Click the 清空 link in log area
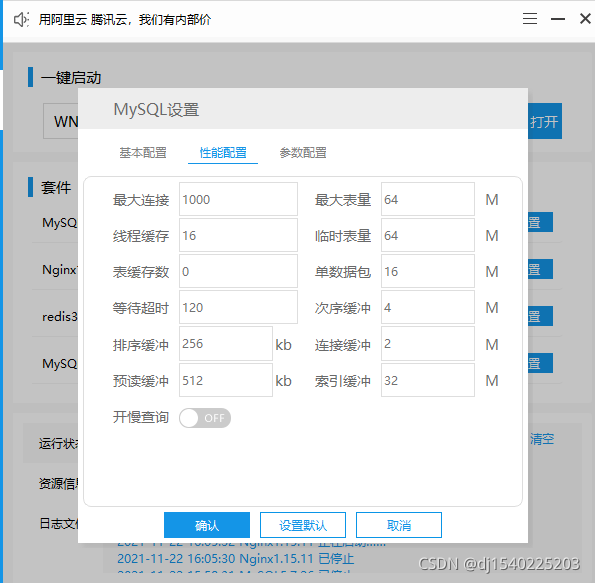Image resolution: width=595 pixels, height=583 pixels. (x=542, y=439)
